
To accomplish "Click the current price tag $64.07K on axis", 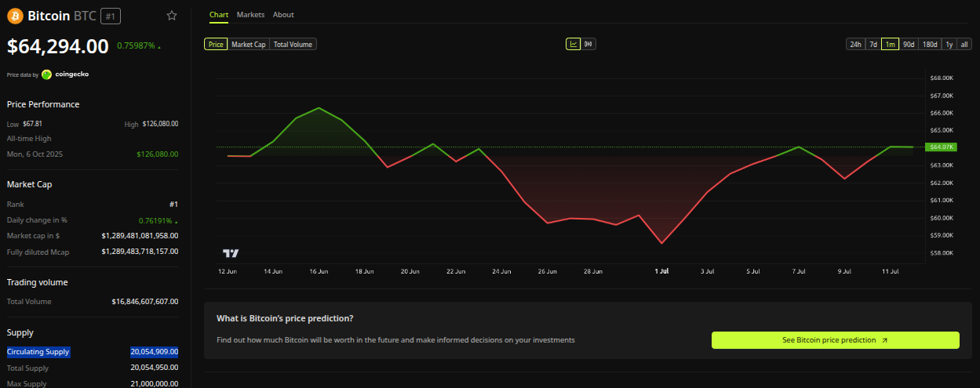I will coord(940,147).
